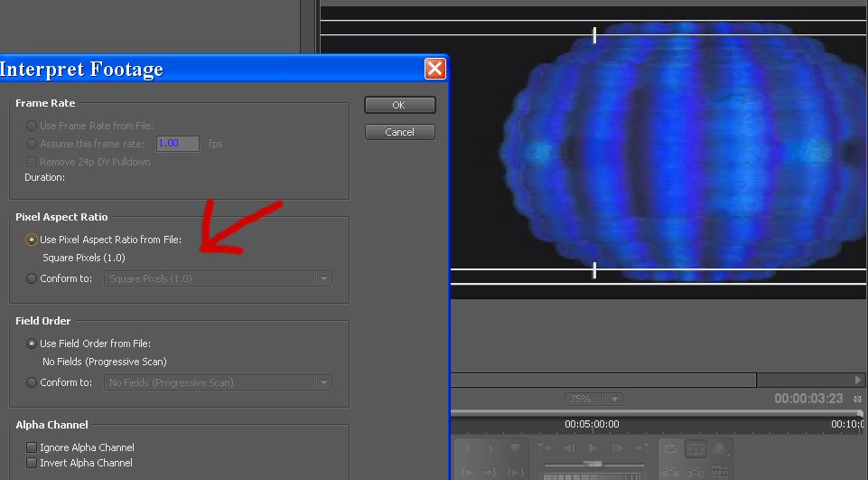
Task: Click Set Unnumbered Marker icon in monitor
Action: [516, 448]
